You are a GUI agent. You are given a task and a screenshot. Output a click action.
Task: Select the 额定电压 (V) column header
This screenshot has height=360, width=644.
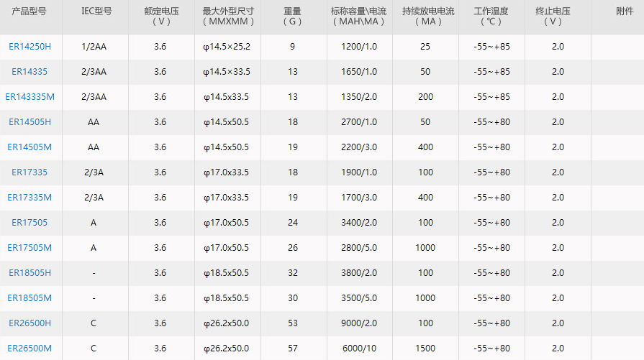(160, 16)
